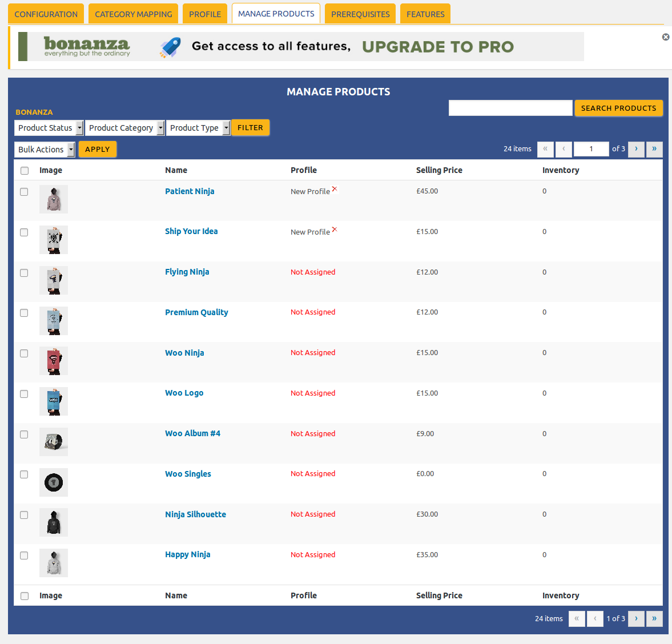The image size is (672, 644).
Task: Open the Premium Quality product link
Action: coord(196,312)
